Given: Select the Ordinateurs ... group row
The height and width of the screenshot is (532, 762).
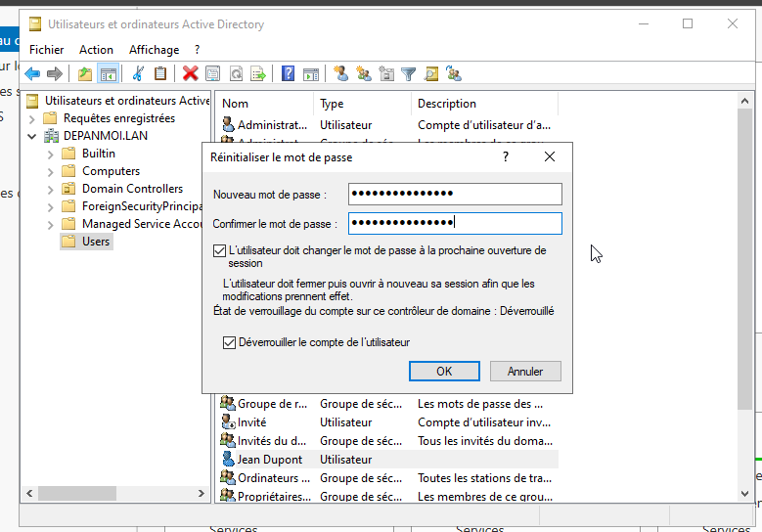Looking at the screenshot, I should [387, 478].
